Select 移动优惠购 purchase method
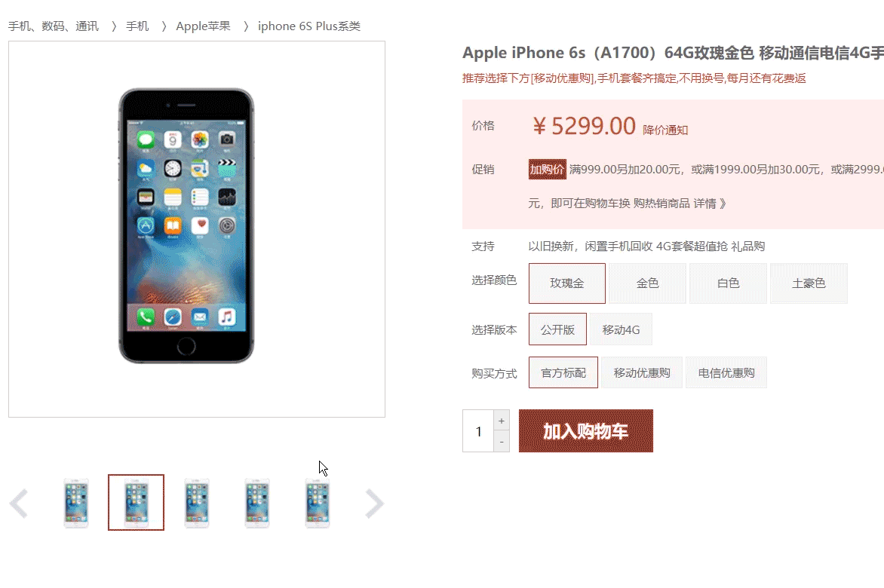 click(642, 373)
